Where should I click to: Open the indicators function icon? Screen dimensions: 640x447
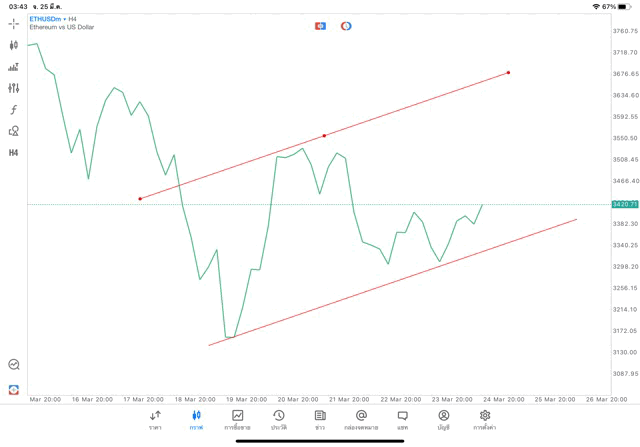(x=14, y=110)
